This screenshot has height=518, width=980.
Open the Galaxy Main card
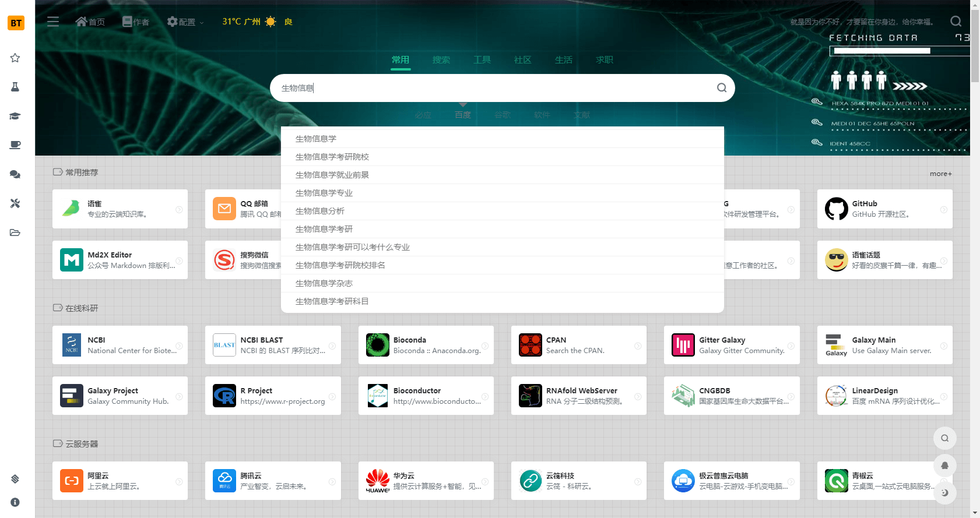pos(884,345)
